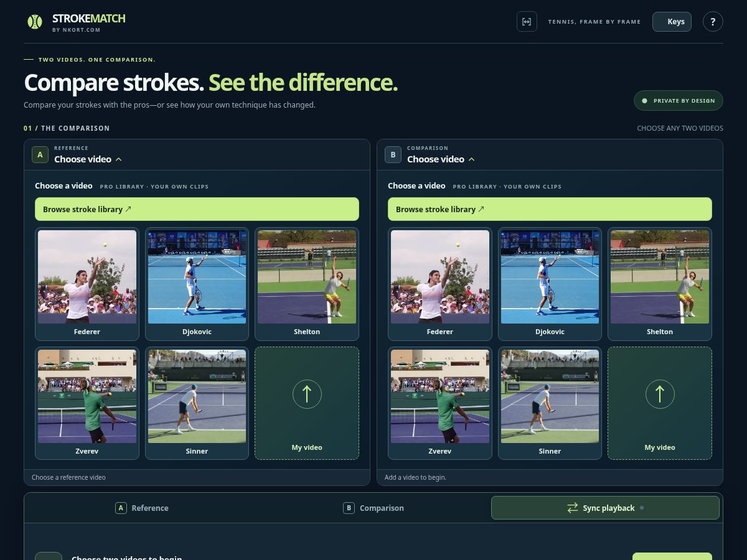The width and height of the screenshot is (747, 560).
Task: Click the BY NKORT.COM text
Action: coord(77,30)
